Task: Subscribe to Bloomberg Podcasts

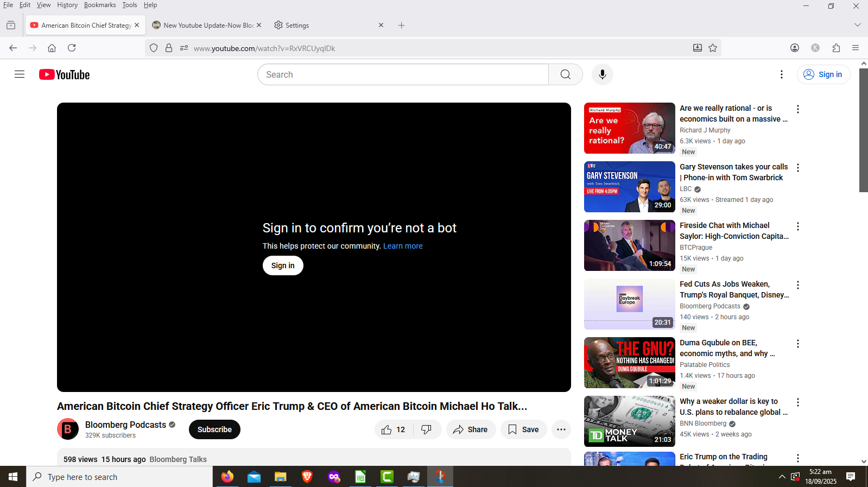Action: pyautogui.click(x=214, y=429)
